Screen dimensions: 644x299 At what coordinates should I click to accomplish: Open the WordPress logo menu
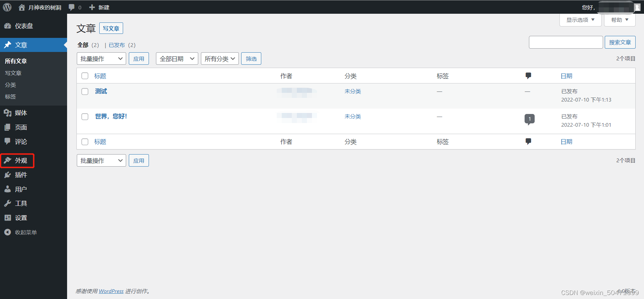tap(7, 7)
